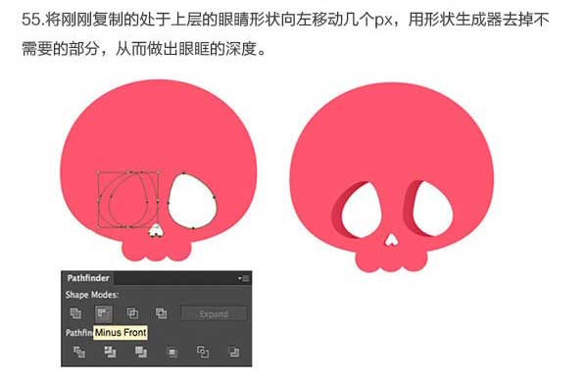Screen dimensions: 588x380
Task: Open the Pathfinder panel options menu
Action: click(244, 278)
